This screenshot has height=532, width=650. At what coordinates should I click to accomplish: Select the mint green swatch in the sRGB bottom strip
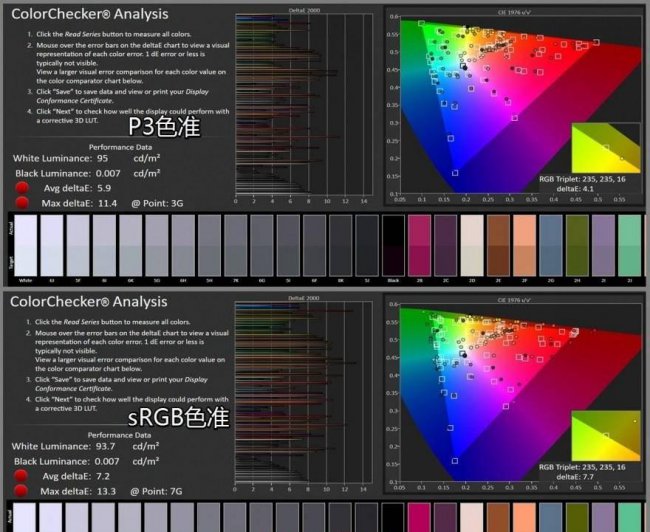point(630,517)
